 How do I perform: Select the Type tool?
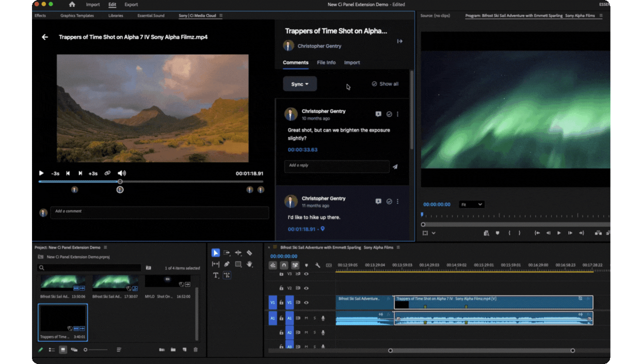pyautogui.click(x=216, y=275)
